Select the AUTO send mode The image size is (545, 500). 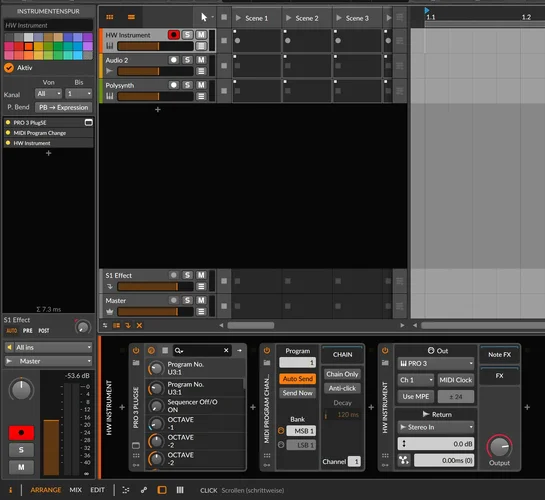coord(11,331)
